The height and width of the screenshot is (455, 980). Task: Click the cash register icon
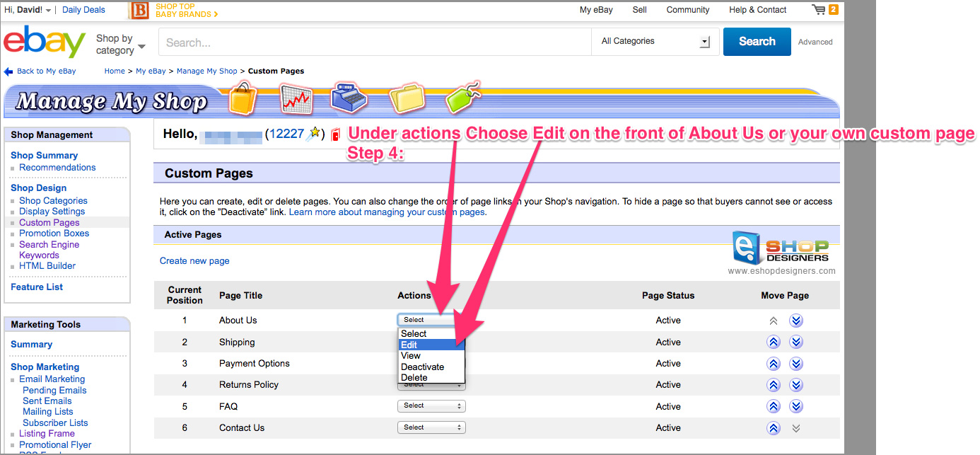pos(350,98)
